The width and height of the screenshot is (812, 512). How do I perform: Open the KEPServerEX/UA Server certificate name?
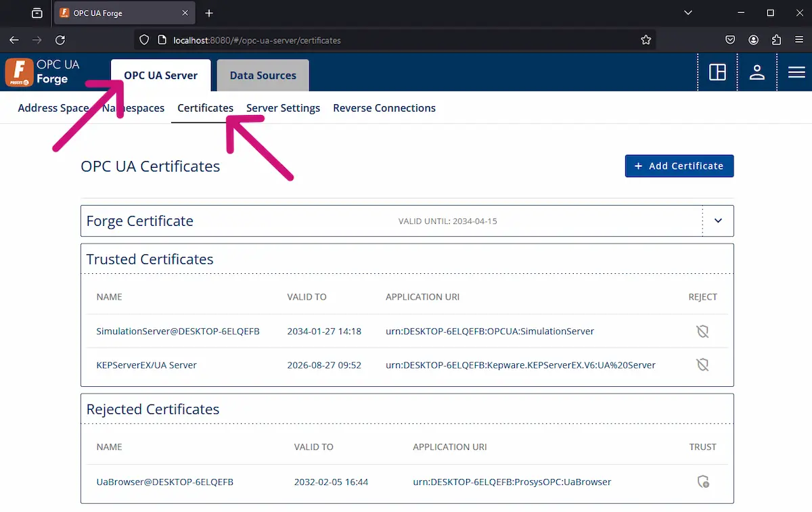point(147,365)
